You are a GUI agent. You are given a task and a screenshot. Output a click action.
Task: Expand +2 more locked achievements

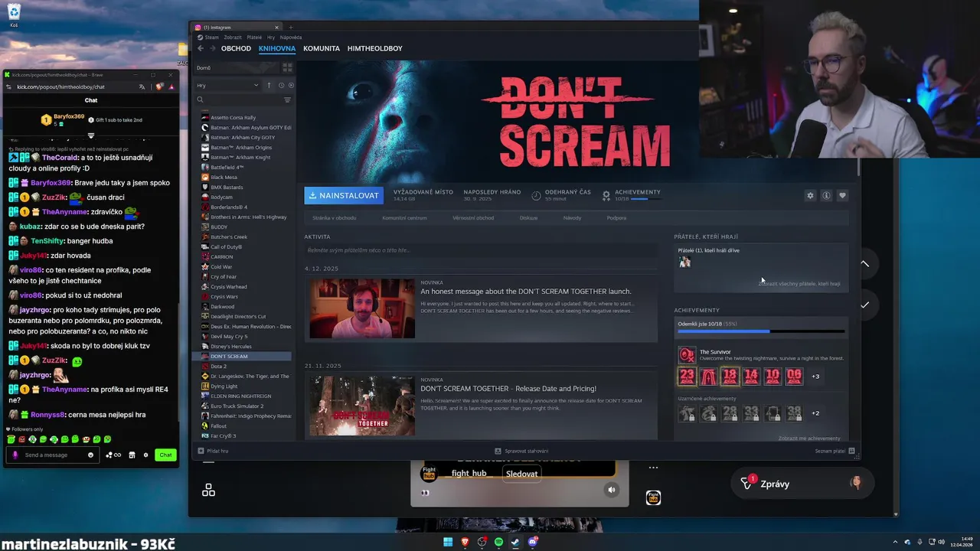point(815,413)
